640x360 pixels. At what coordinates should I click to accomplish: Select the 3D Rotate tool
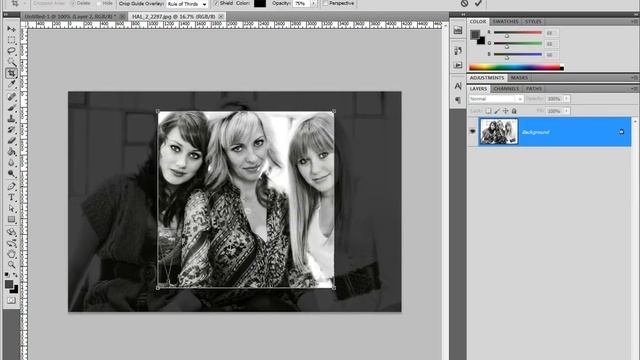(11, 232)
